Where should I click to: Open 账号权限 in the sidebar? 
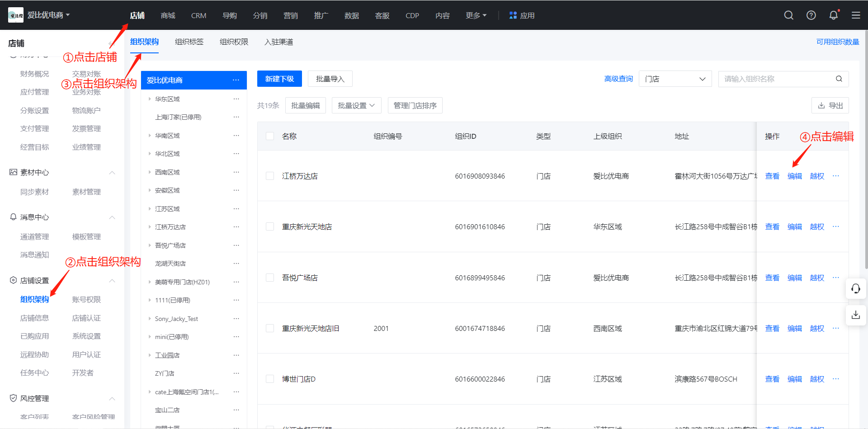(x=86, y=299)
